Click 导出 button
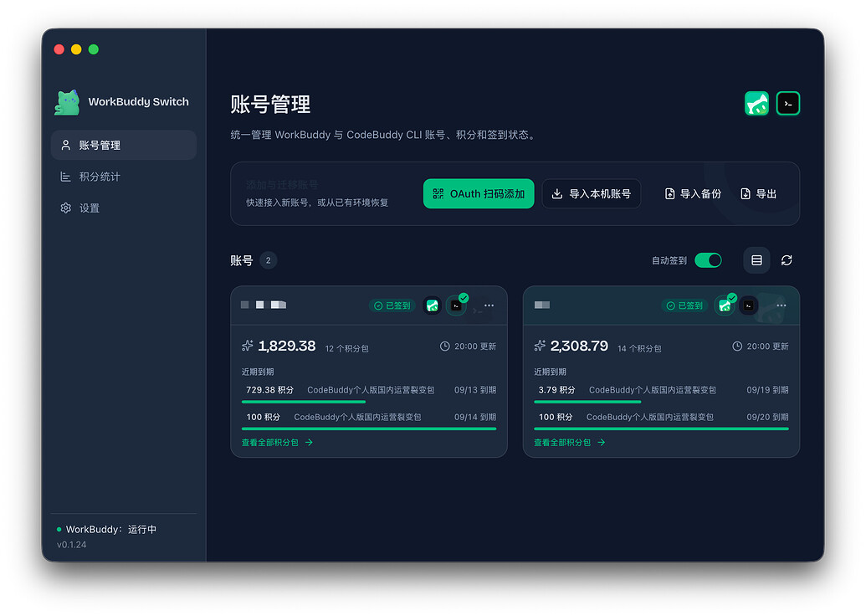Image resolution: width=866 pixels, height=616 pixels. pyautogui.click(x=758, y=194)
